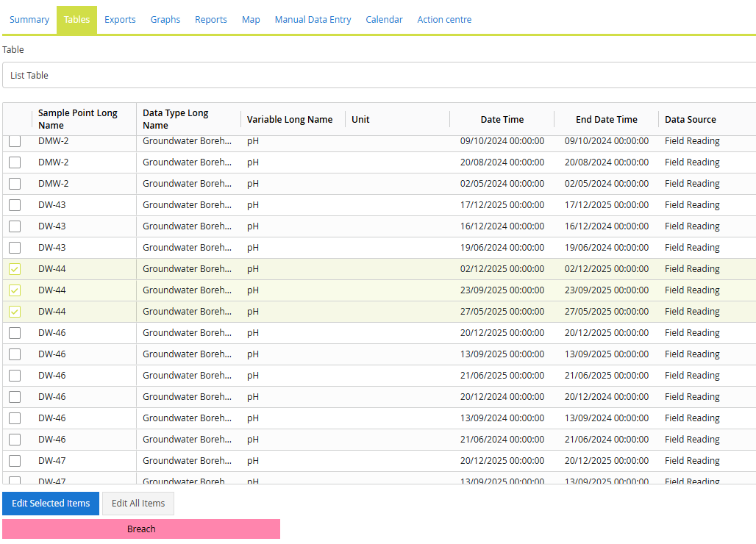The width and height of the screenshot is (756, 544).
Task: Click the Data Source column header
Action: (x=690, y=119)
